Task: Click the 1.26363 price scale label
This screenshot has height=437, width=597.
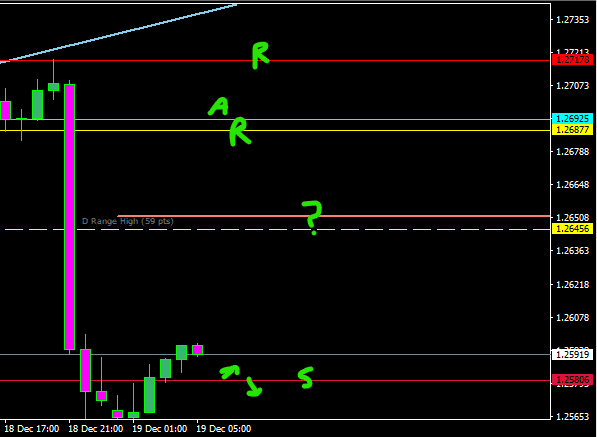Action: pyautogui.click(x=572, y=251)
